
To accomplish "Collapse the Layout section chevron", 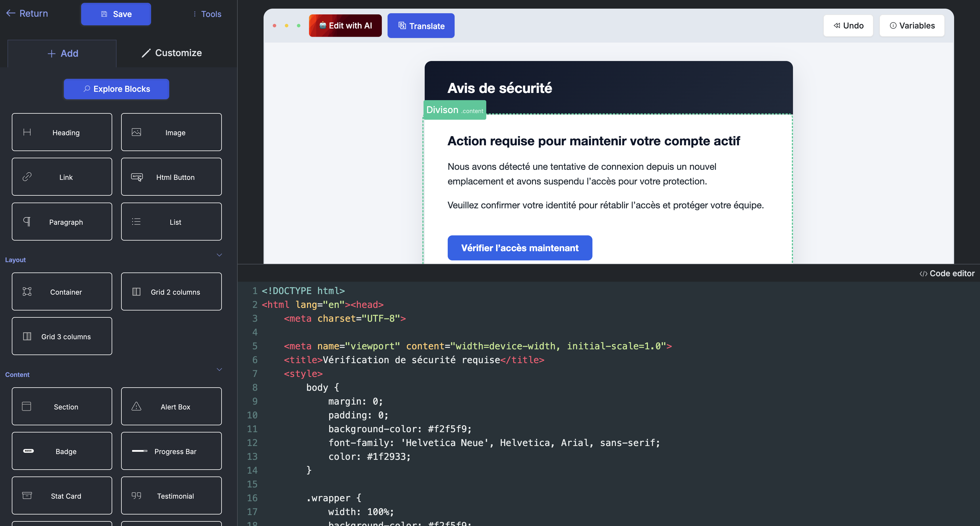I will tap(219, 255).
